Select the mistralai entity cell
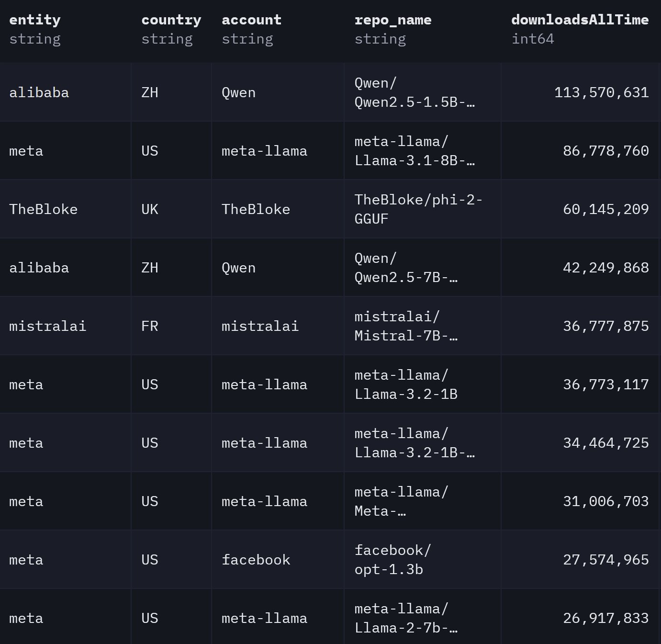 click(x=47, y=326)
